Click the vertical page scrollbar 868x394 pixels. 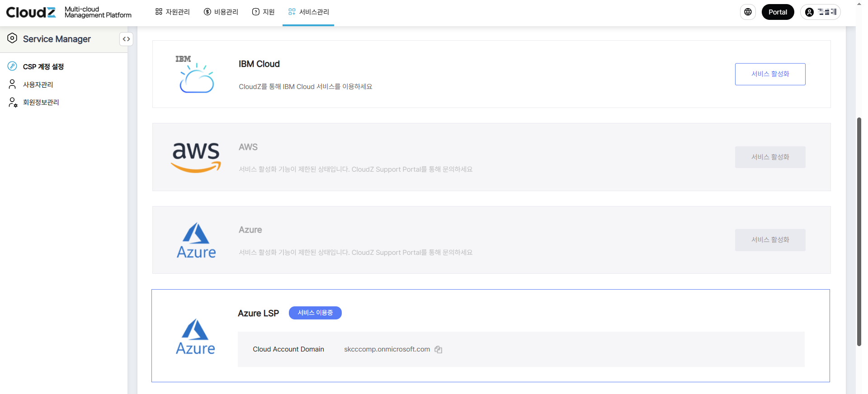click(x=859, y=231)
